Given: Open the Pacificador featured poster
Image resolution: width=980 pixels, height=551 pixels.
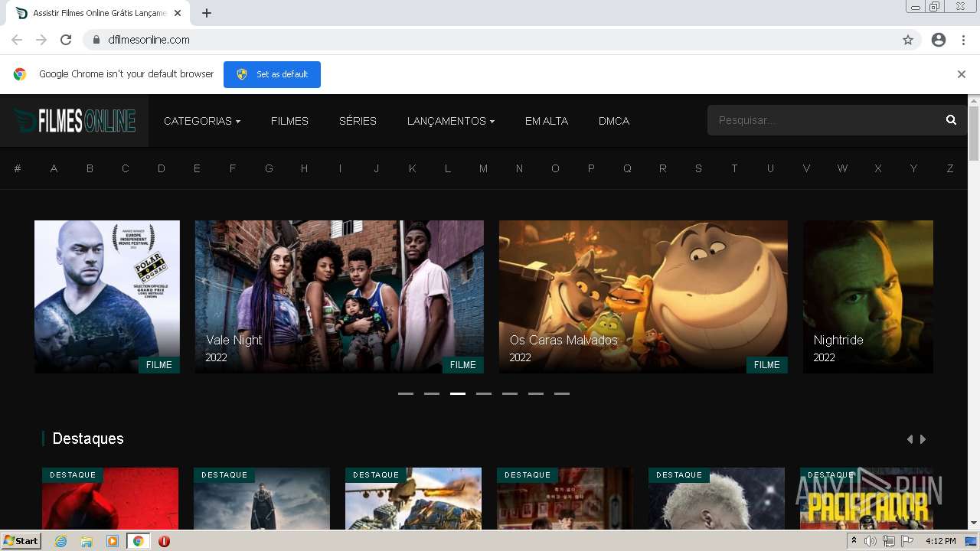Looking at the screenshot, I should (867, 498).
